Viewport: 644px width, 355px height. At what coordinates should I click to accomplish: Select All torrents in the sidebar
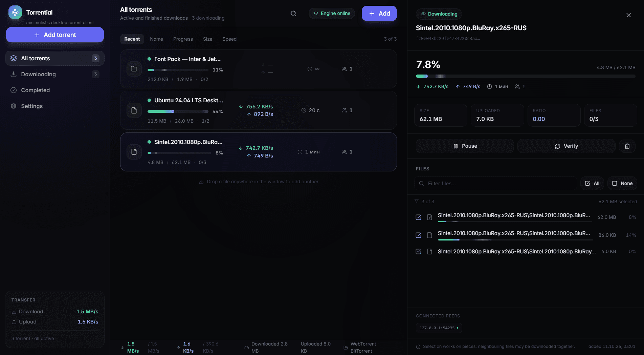tap(55, 58)
